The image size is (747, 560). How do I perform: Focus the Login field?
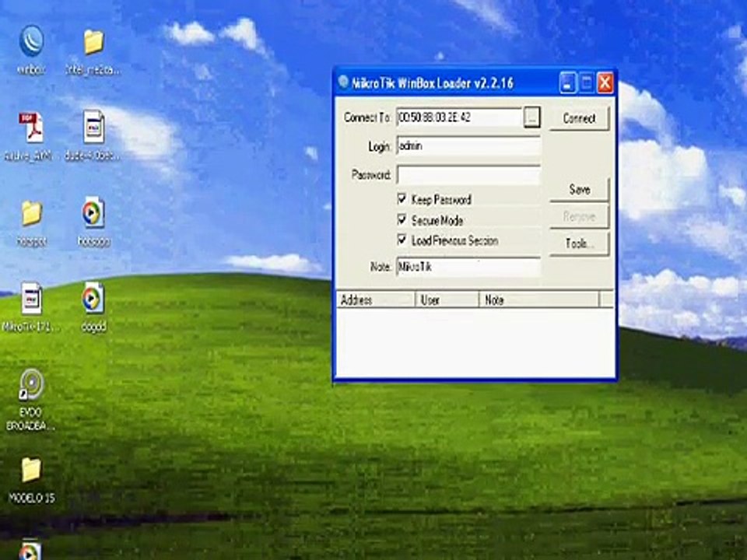pyautogui.click(x=468, y=145)
